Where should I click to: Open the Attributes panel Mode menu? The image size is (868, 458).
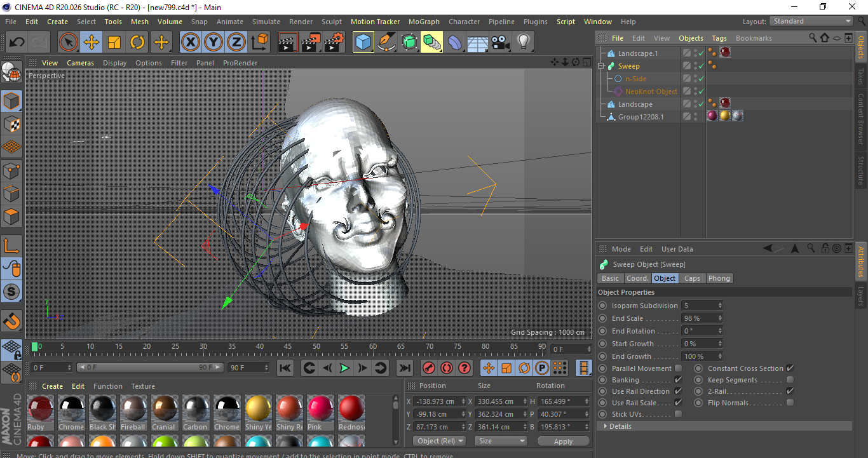click(x=621, y=249)
